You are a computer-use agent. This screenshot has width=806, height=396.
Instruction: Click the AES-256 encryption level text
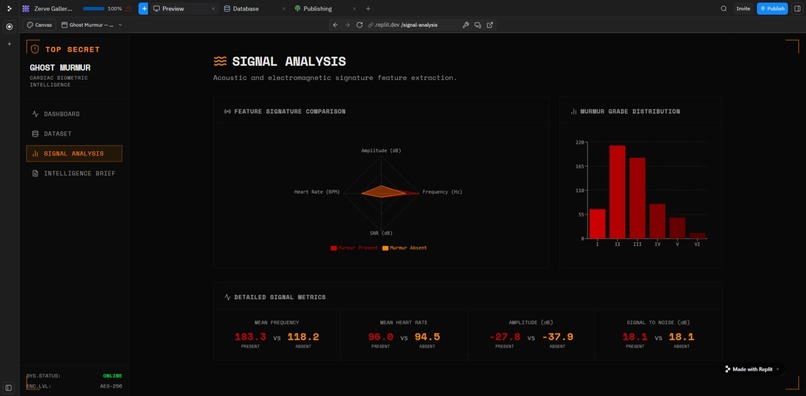tap(111, 386)
